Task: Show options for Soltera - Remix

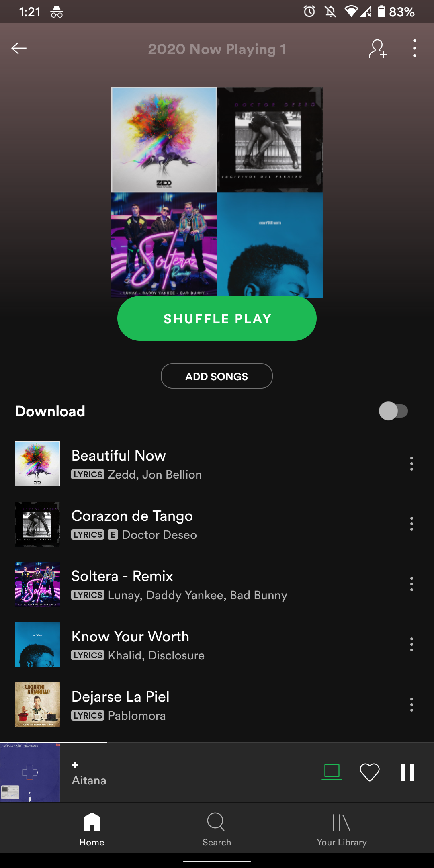Action: tap(411, 584)
